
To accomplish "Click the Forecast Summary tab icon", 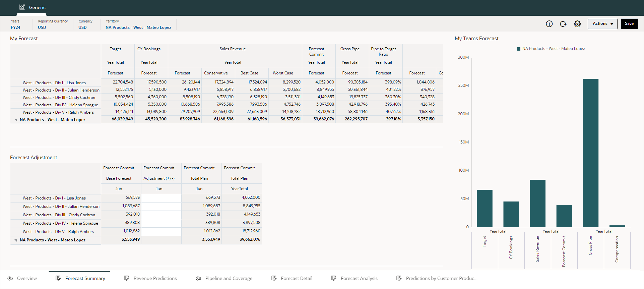I will 58,278.
